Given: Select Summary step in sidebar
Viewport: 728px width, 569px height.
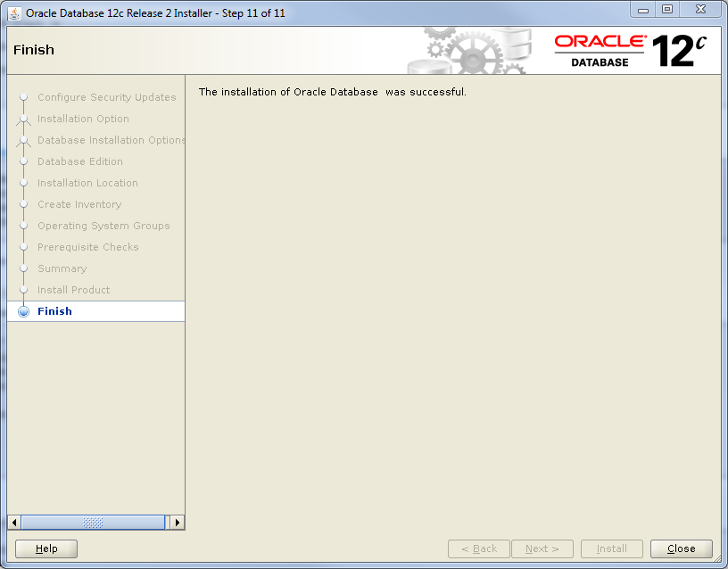Looking at the screenshot, I should pos(62,268).
